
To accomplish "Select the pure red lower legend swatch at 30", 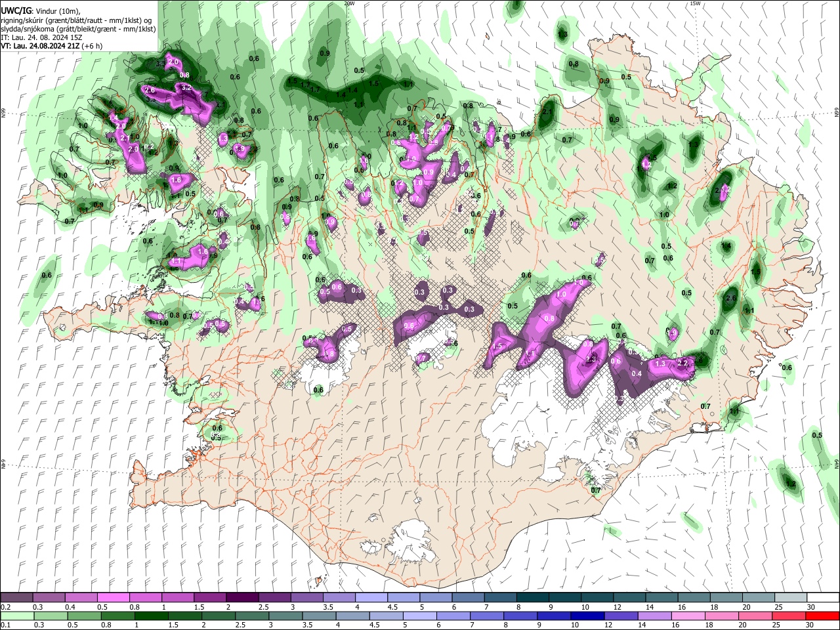I will (822, 616).
